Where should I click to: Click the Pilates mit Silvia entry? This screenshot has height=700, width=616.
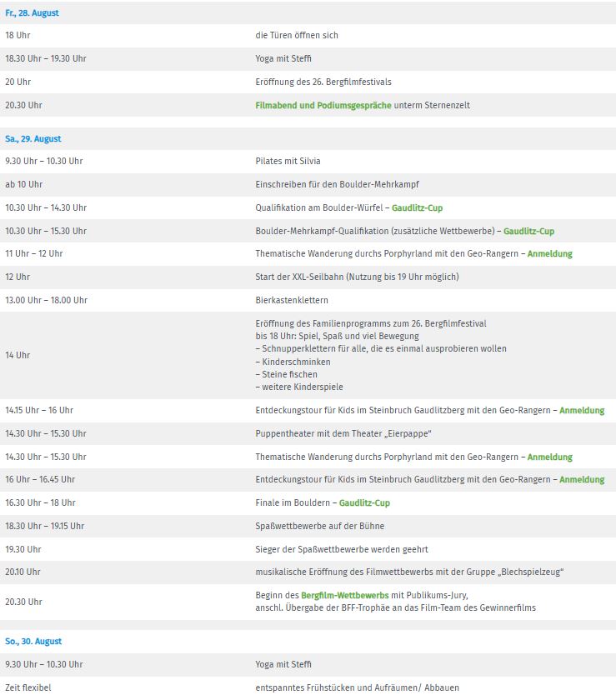coord(288,161)
